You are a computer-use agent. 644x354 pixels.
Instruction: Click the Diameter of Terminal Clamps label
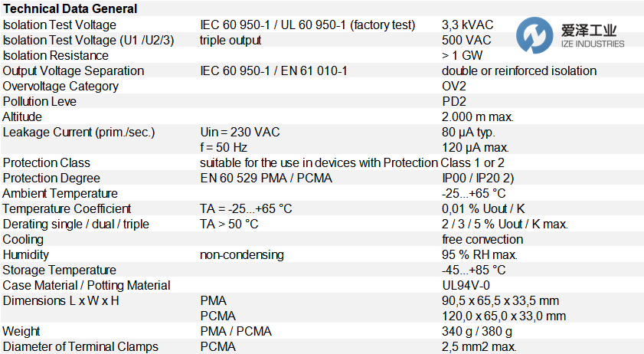(80, 346)
